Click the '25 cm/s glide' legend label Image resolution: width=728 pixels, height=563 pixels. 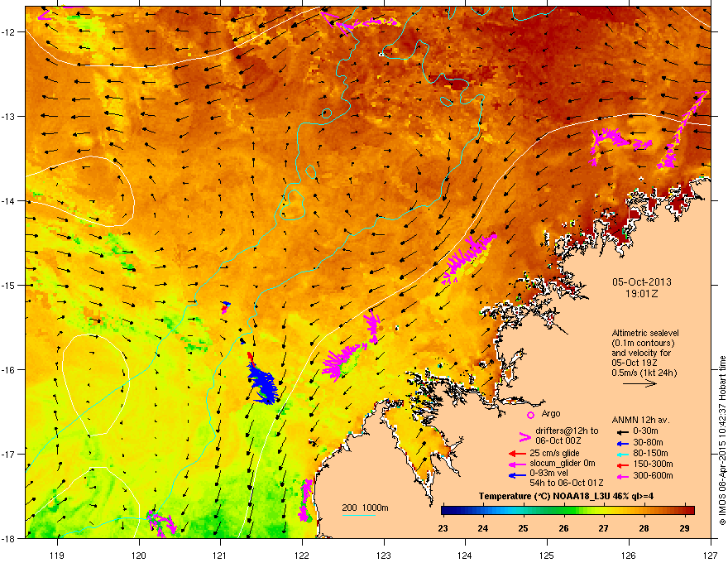(555, 453)
